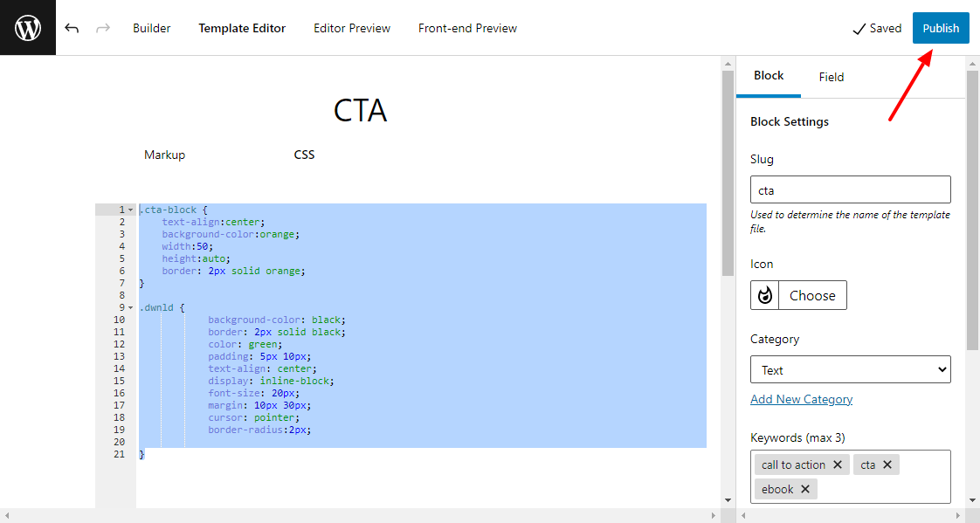
Task: Click the undo arrow icon
Action: coord(72,28)
